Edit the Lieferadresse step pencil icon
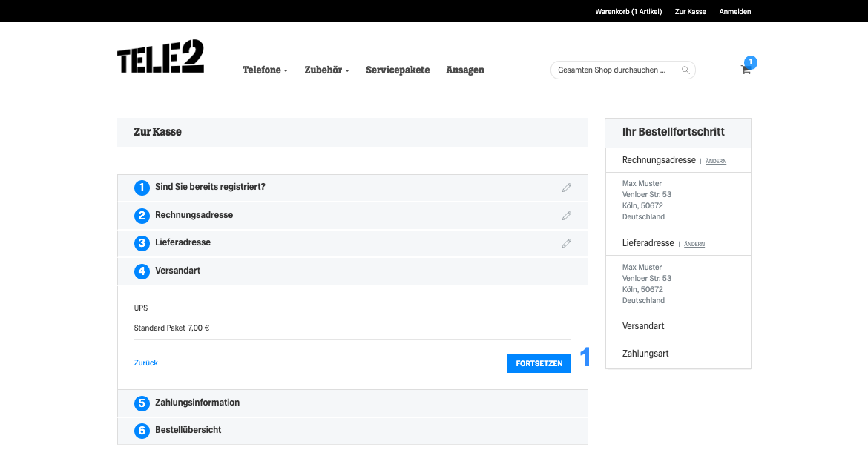 566,243
